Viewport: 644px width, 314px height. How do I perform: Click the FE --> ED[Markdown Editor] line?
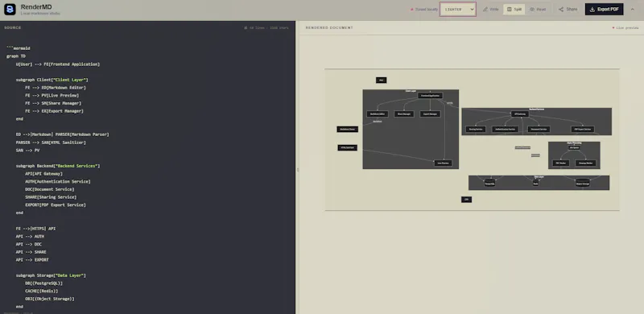(56, 88)
